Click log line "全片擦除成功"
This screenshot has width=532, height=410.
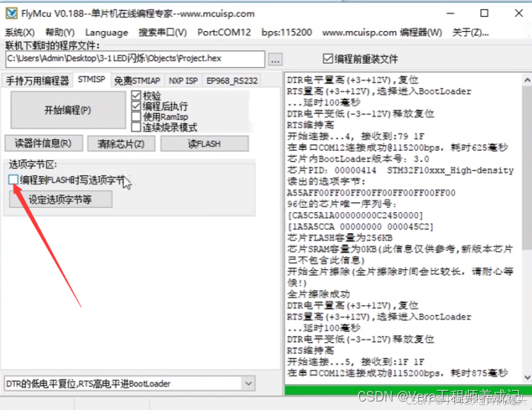pos(318,294)
